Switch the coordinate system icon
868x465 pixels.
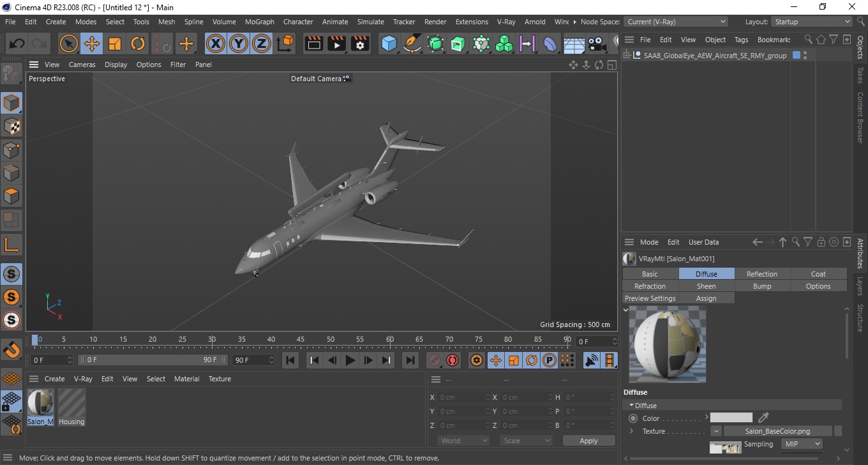[x=286, y=43]
